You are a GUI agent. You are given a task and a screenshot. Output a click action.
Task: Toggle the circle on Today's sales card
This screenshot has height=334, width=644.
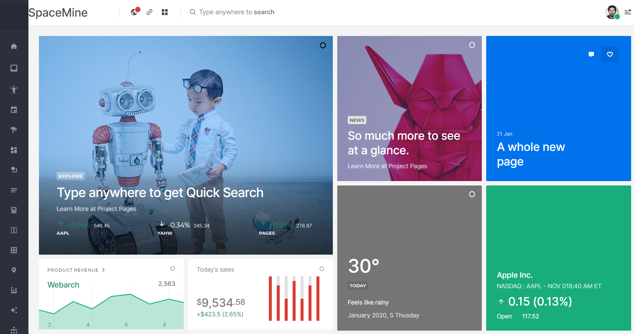pyautogui.click(x=322, y=269)
